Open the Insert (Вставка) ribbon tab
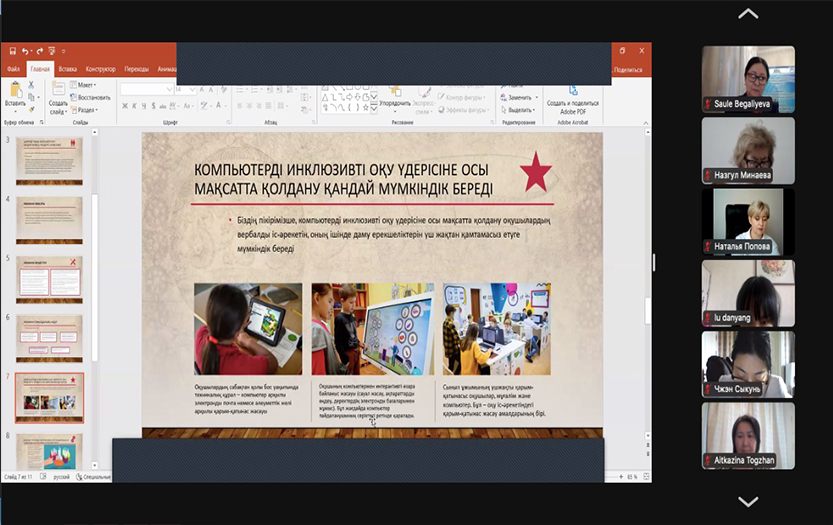This screenshot has height=525, width=833. [68, 69]
